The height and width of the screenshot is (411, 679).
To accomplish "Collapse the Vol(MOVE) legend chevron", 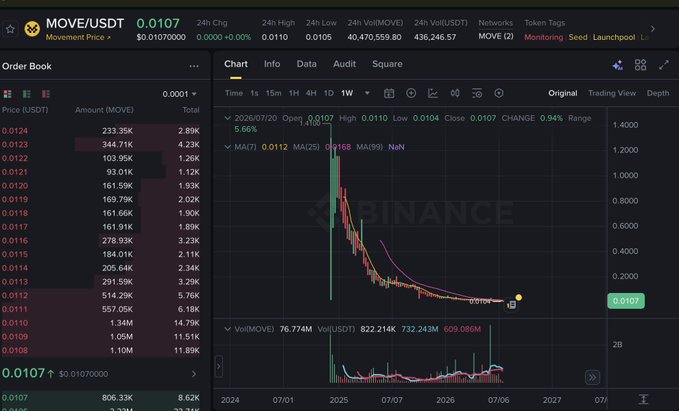I will (x=227, y=329).
